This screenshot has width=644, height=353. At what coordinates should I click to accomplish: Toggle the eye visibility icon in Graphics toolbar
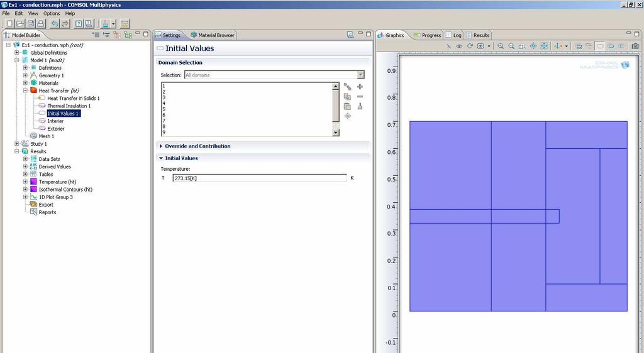coord(459,46)
